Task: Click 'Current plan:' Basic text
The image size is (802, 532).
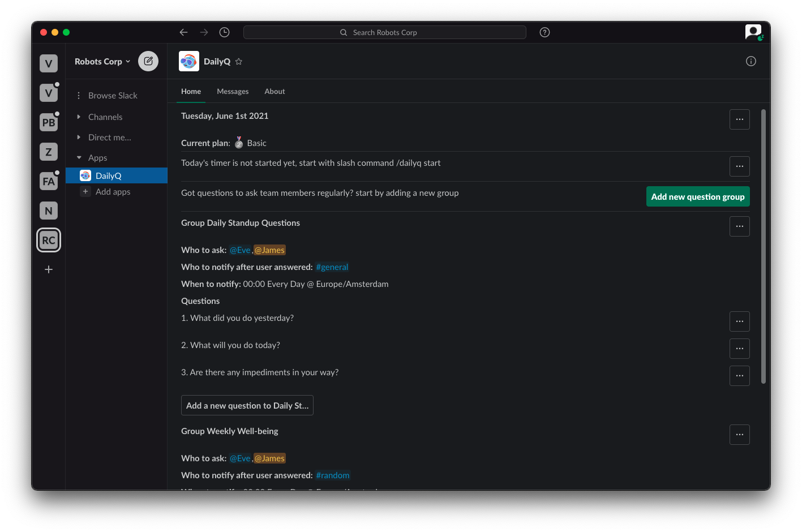Action: coord(224,143)
